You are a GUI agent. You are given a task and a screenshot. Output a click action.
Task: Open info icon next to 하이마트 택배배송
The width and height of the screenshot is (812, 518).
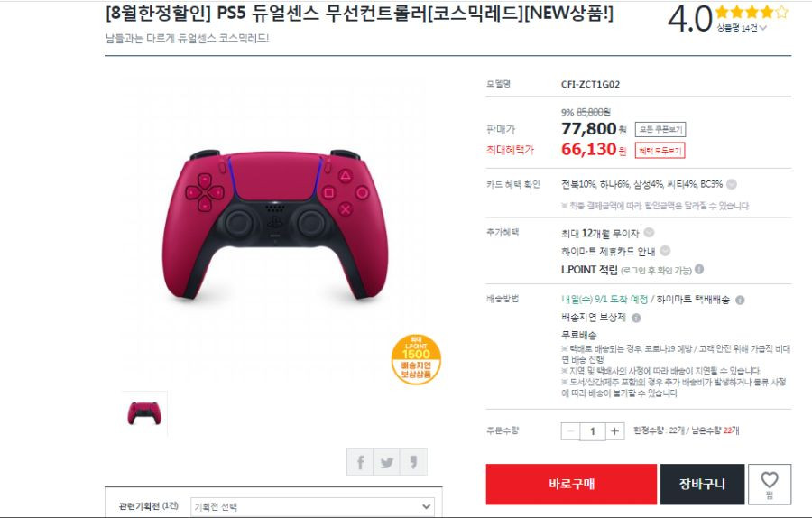(x=740, y=300)
